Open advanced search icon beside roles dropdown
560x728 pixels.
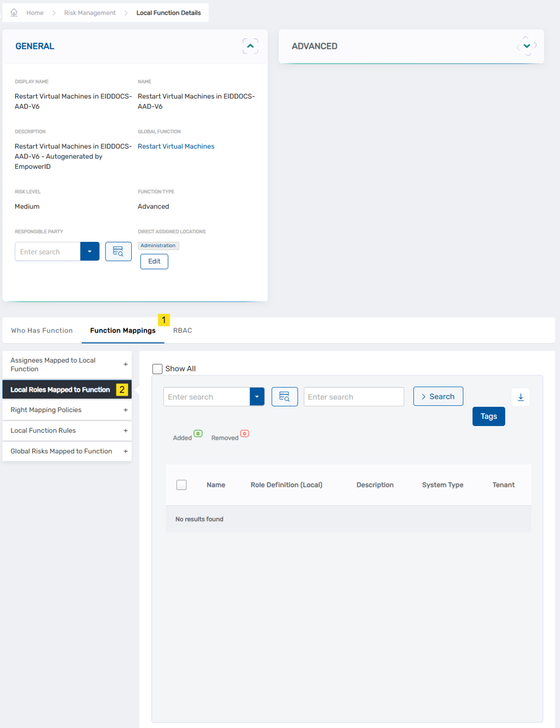285,397
